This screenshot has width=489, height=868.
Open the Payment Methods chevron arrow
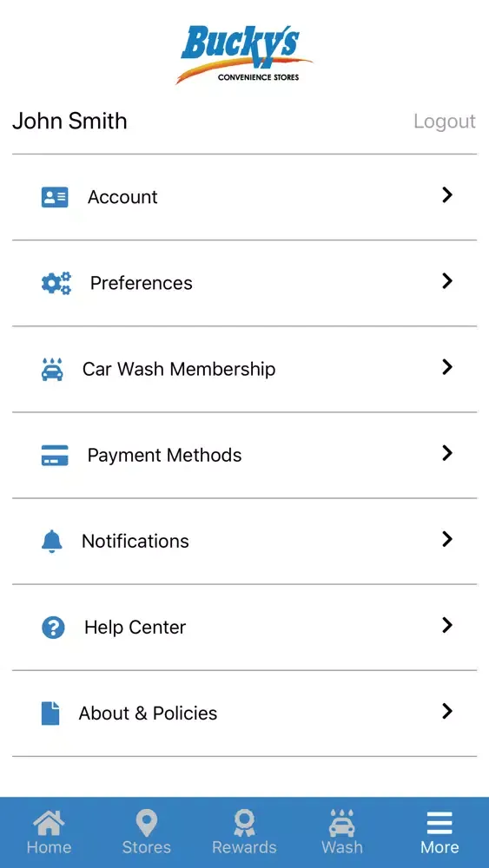click(447, 453)
